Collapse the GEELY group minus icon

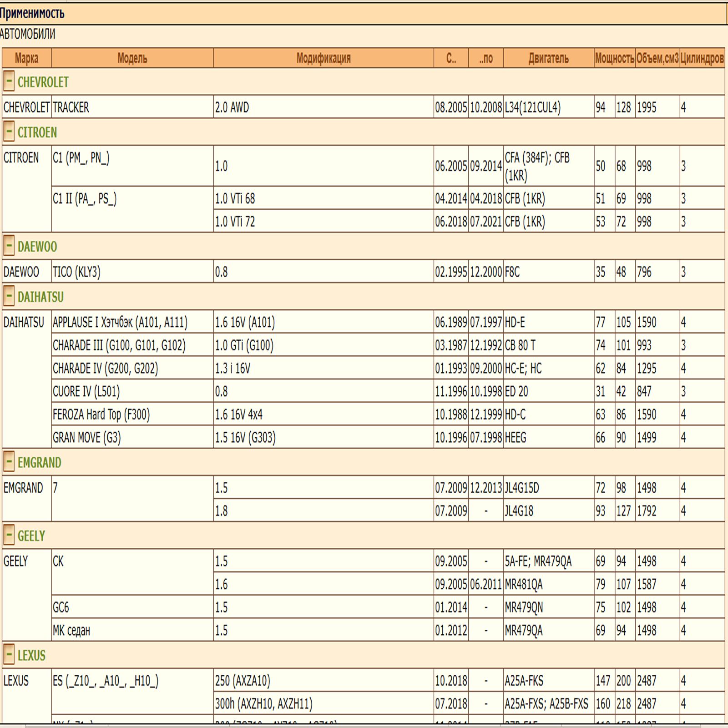click(x=9, y=536)
